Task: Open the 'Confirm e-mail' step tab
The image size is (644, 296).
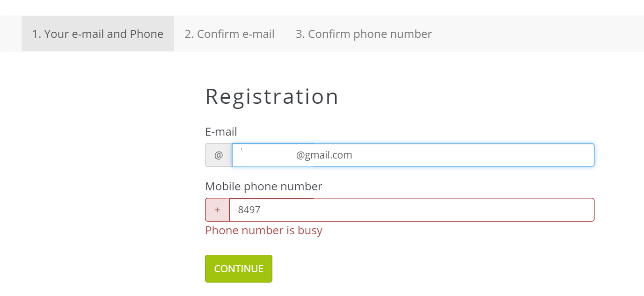Action: pyautogui.click(x=229, y=34)
